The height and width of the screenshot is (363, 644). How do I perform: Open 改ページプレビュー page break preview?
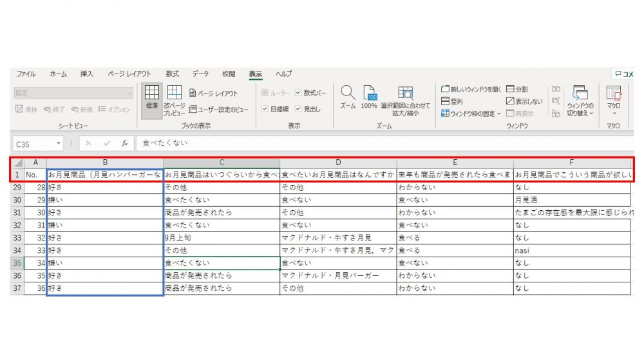174,100
